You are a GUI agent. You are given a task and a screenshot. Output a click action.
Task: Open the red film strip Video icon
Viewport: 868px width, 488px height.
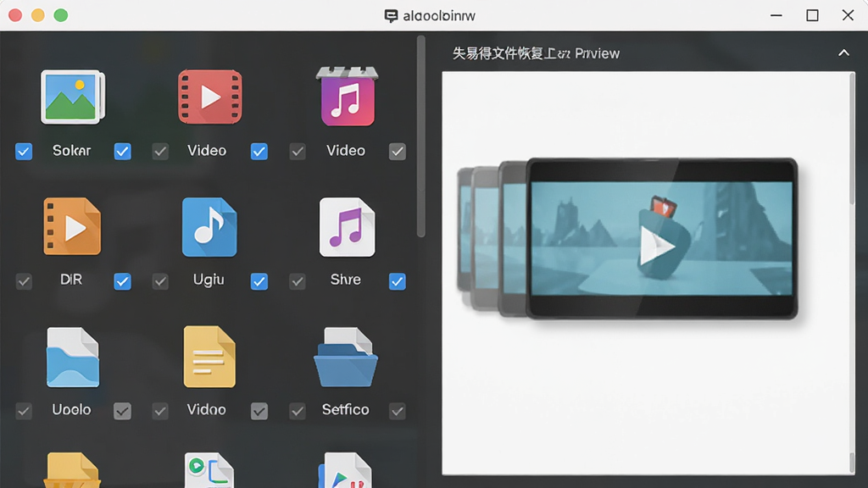tap(210, 97)
